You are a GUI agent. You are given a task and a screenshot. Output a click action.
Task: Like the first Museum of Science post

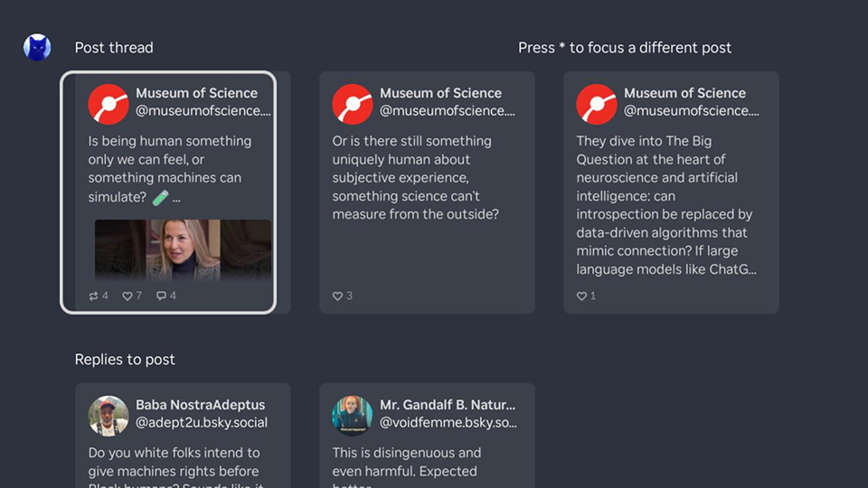(127, 296)
